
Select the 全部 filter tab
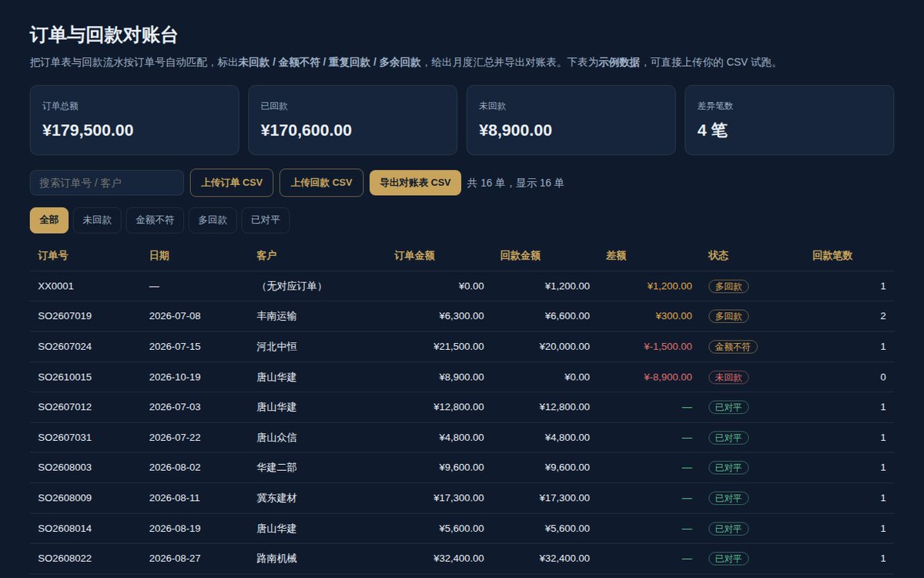49,220
